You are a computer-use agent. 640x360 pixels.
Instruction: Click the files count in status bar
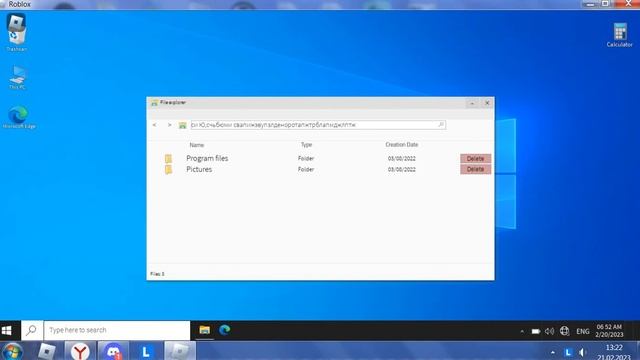tap(157, 274)
